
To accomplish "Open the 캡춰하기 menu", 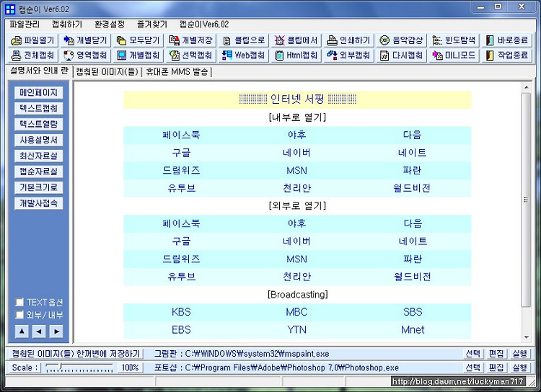I will pos(67,24).
